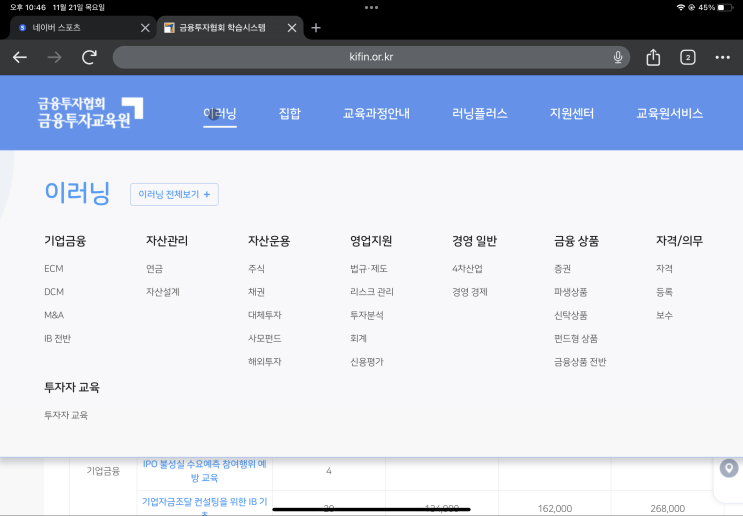Open the 금융상품 전반 submenu link
This screenshot has height=516, width=743.
[x=580, y=362]
